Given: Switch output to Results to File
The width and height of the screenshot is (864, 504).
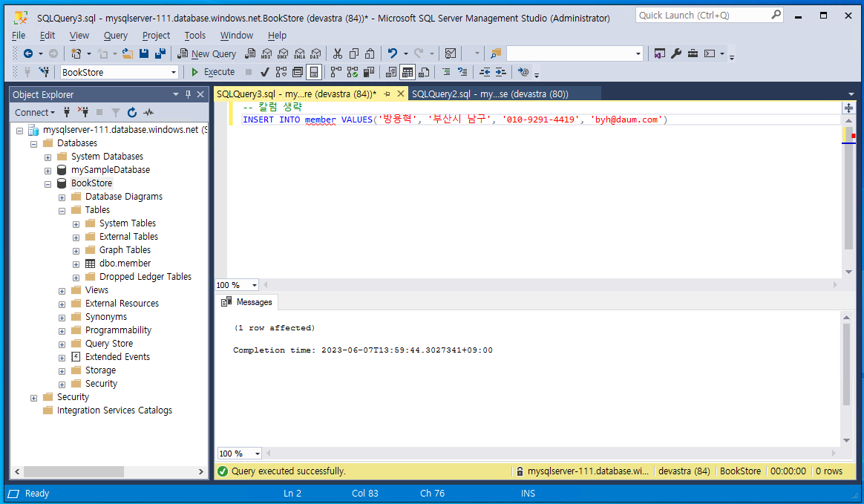Looking at the screenshot, I should [424, 72].
